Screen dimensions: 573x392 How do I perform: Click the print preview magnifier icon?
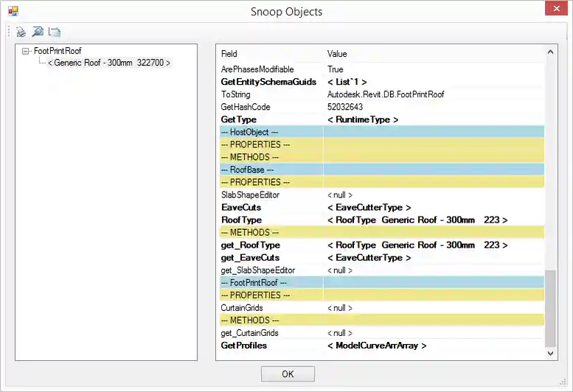point(38,32)
